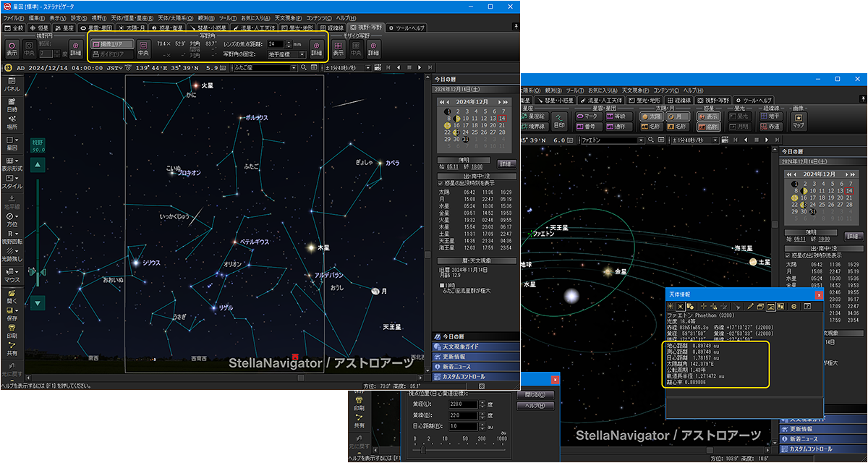Click 印刷 printer icon in left sidebar
This screenshot has height=463, width=868.
(12, 332)
